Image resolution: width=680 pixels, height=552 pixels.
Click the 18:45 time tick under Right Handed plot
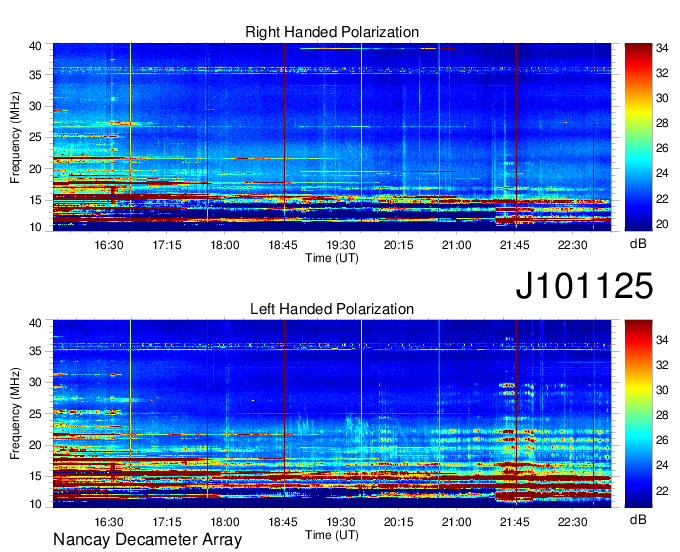(283, 245)
